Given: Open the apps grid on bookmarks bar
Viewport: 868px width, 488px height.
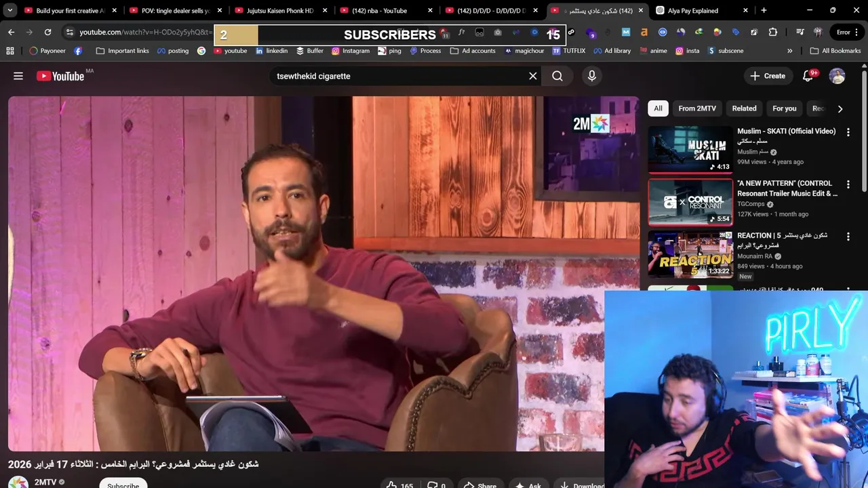Looking at the screenshot, I should [9, 51].
